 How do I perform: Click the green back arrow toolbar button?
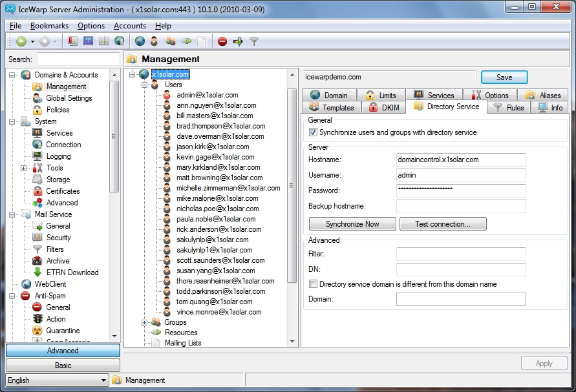21,41
